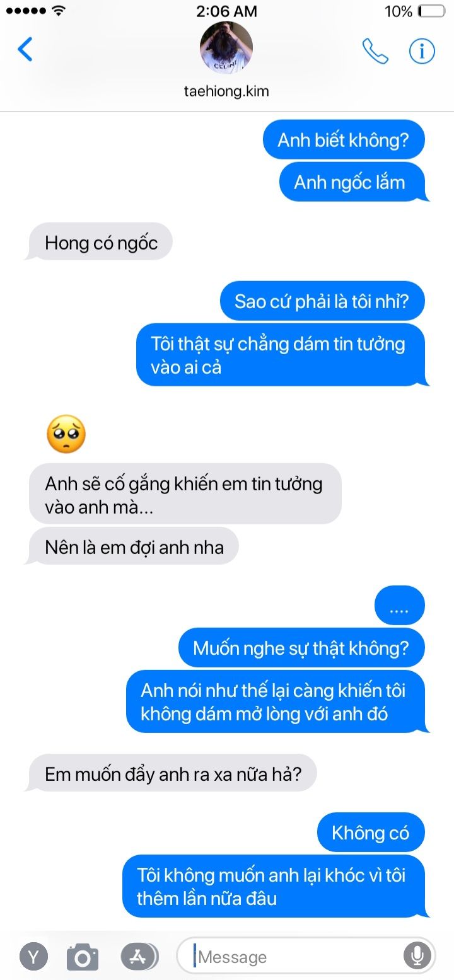Tap the battery indicator in status bar
The image size is (454, 980).
[x=431, y=11]
